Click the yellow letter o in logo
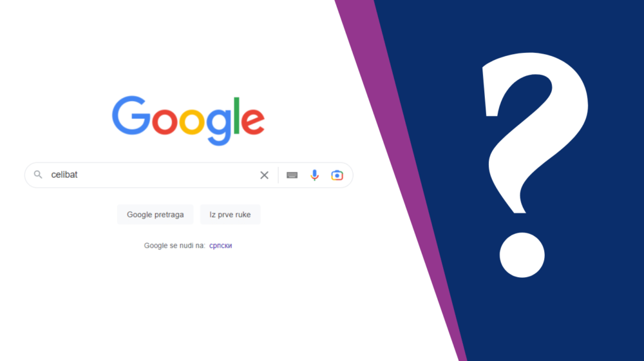 pos(192,121)
